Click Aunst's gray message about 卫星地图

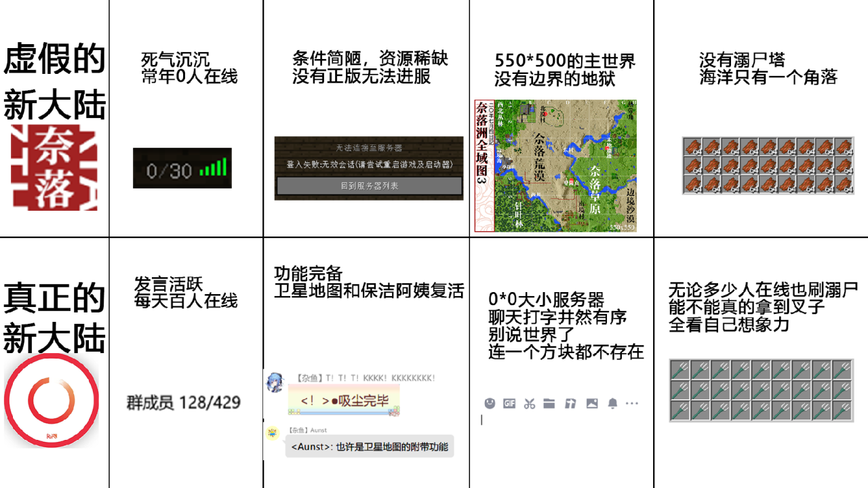coord(369,447)
